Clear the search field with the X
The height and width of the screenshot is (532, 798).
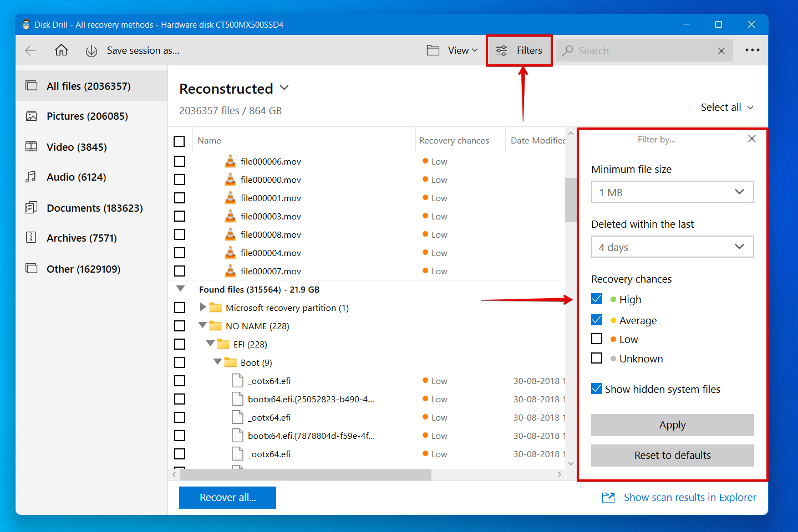point(721,51)
